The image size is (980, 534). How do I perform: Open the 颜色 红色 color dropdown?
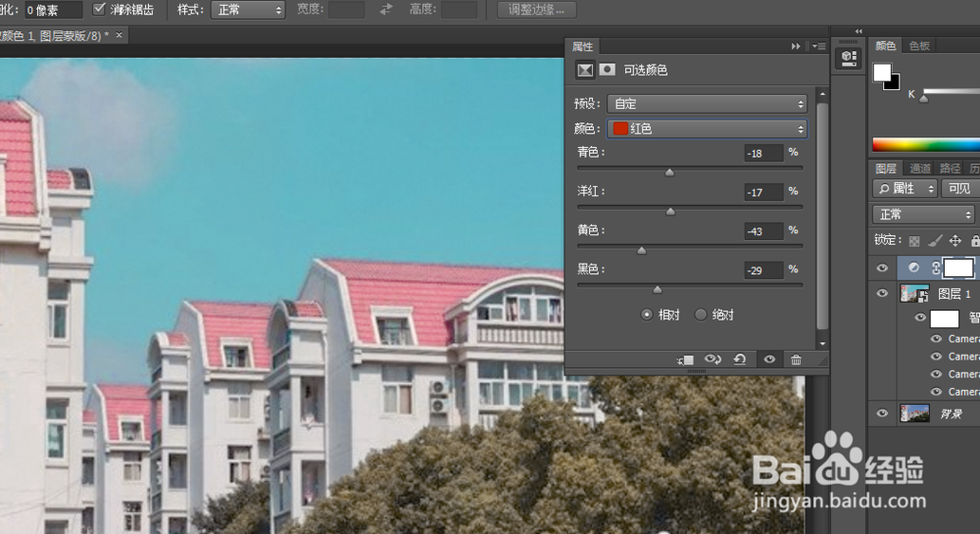tap(707, 128)
